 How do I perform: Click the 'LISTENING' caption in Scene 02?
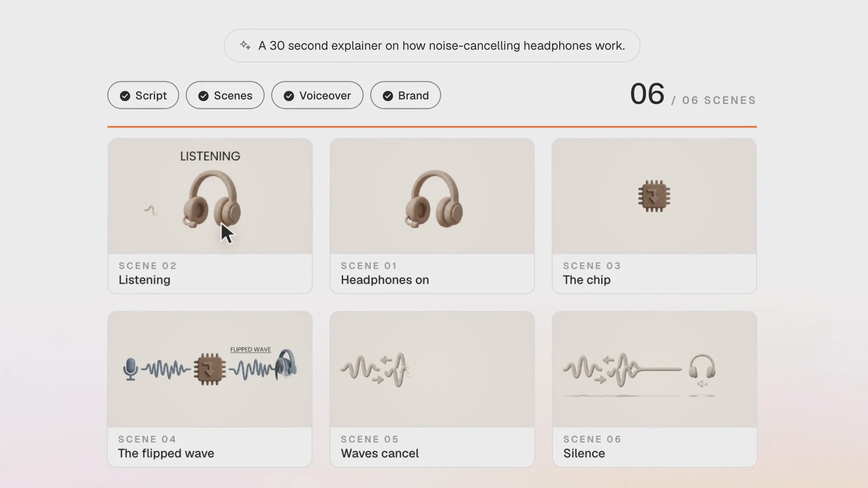210,156
